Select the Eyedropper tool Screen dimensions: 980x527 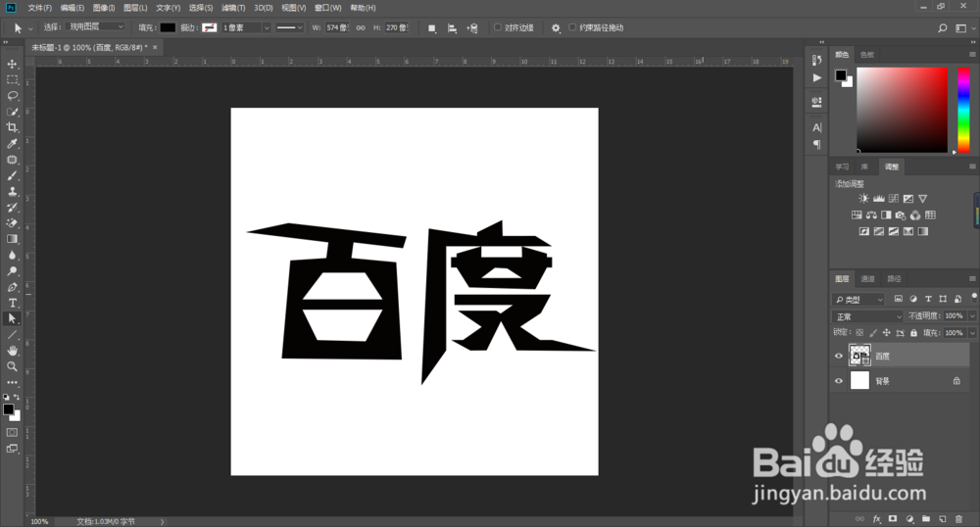point(12,144)
